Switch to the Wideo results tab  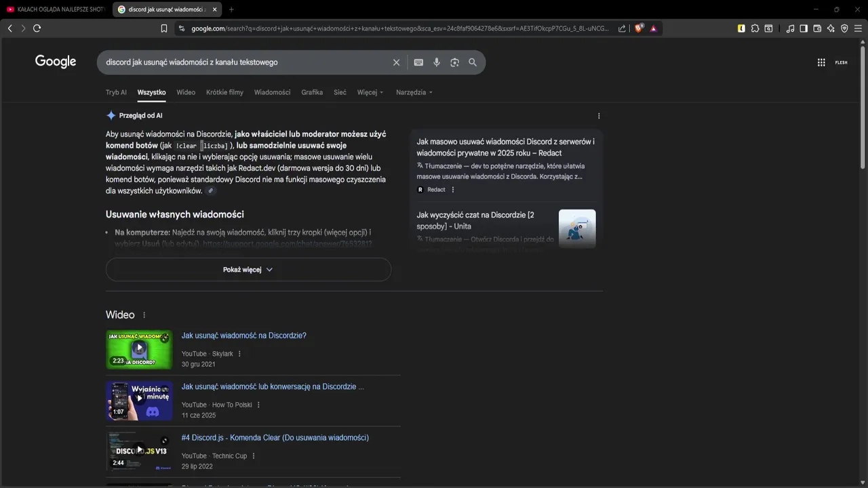click(x=186, y=92)
